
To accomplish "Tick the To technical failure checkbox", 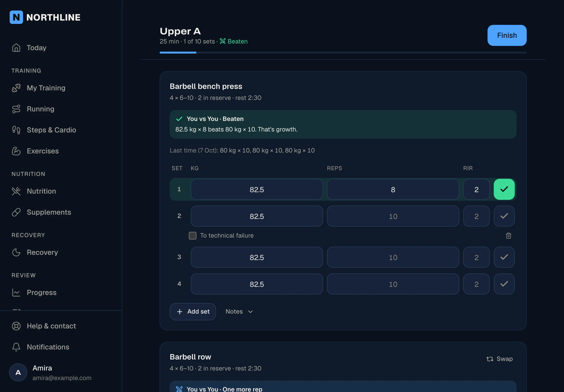I will 193,236.
